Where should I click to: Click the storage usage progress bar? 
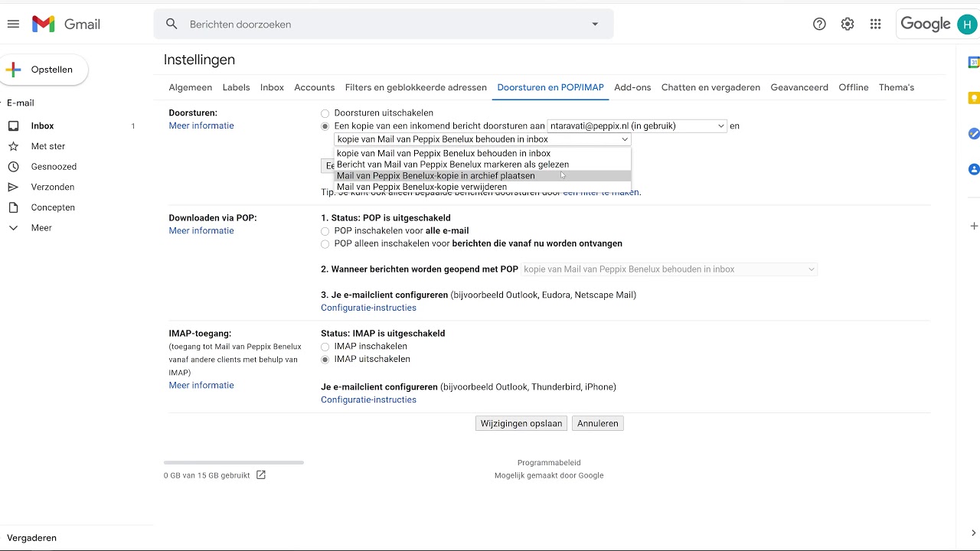(x=234, y=462)
